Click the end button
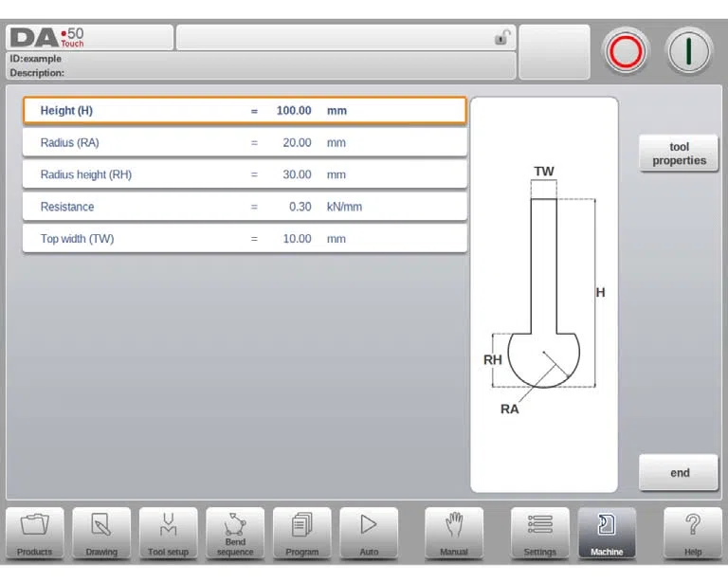 pos(679,472)
